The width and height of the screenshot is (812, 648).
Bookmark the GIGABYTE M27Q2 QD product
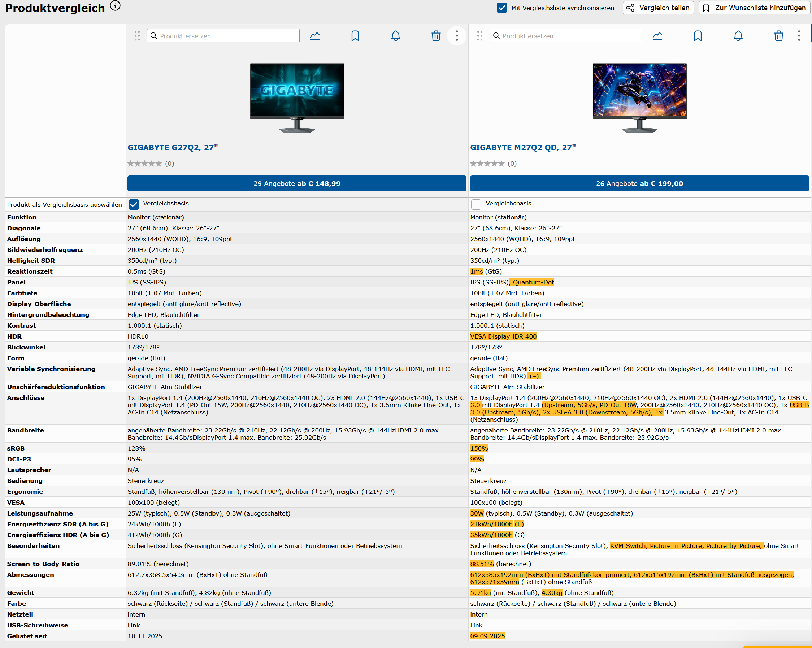point(698,36)
